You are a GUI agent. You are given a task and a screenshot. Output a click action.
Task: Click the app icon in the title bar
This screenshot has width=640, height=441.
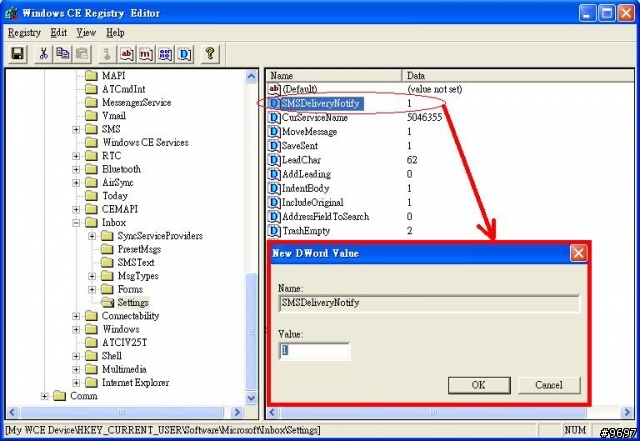[x=11, y=13]
